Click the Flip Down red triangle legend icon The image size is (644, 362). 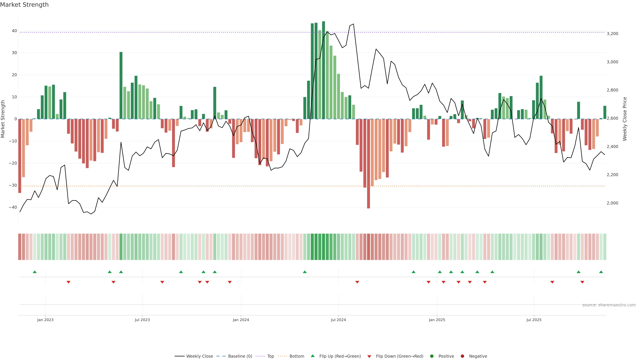(369, 356)
